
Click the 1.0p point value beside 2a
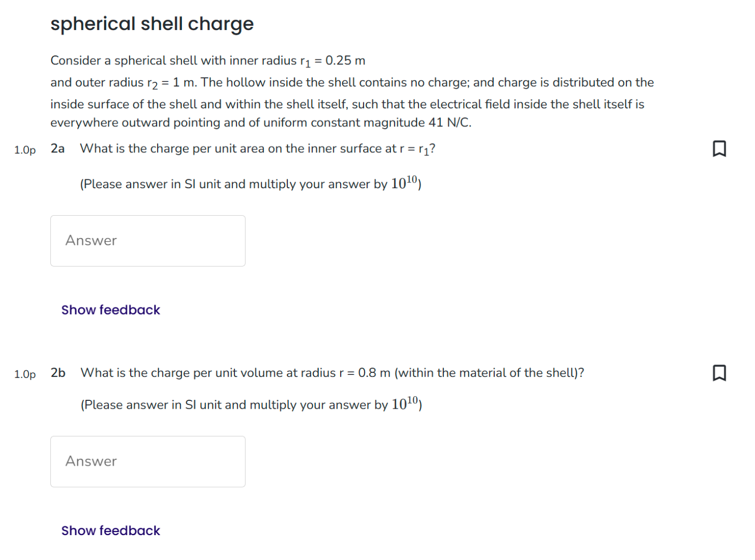pyautogui.click(x=24, y=150)
